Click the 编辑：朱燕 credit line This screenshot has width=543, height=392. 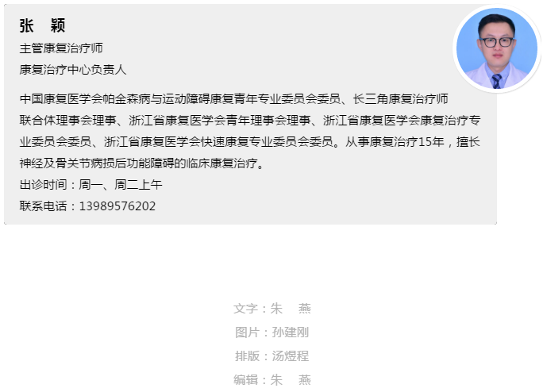point(271,380)
